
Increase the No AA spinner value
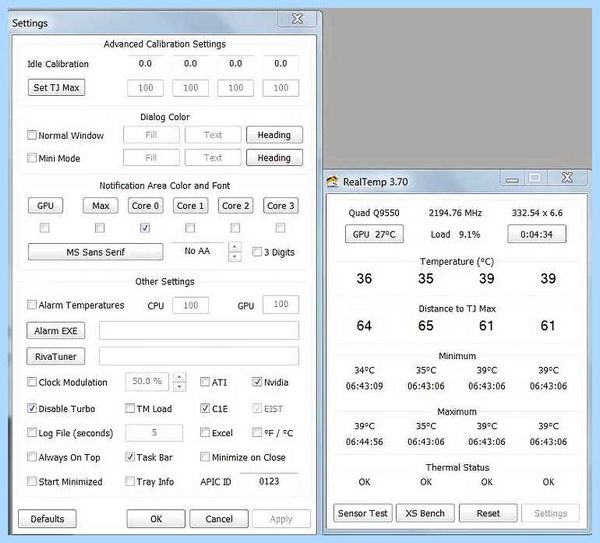click(x=235, y=247)
